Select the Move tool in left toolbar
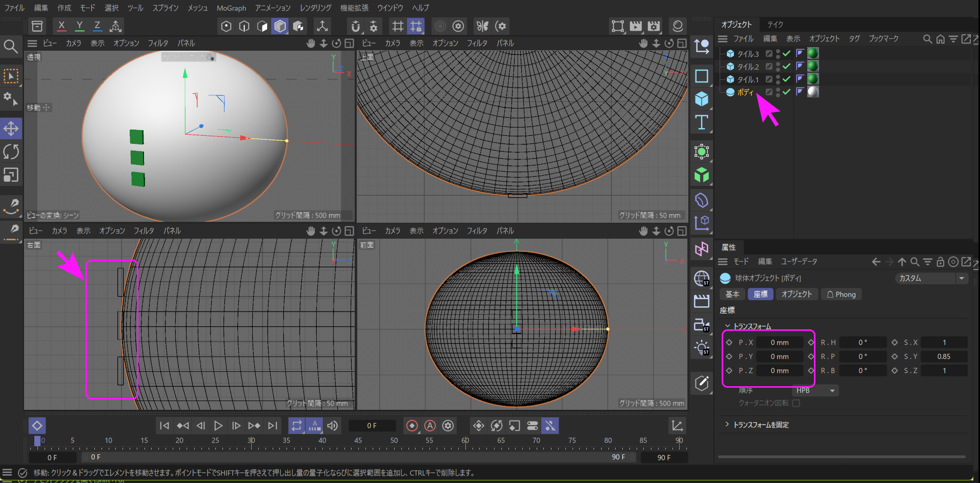Viewport: 980px width, 483px height. pos(11,129)
